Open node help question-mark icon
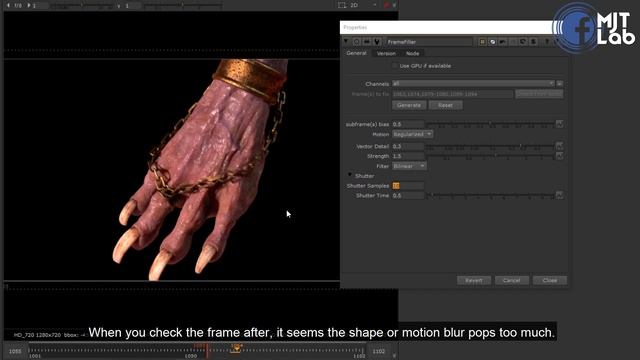Viewport: 640px width, 360px height. pyautogui.click(x=547, y=42)
